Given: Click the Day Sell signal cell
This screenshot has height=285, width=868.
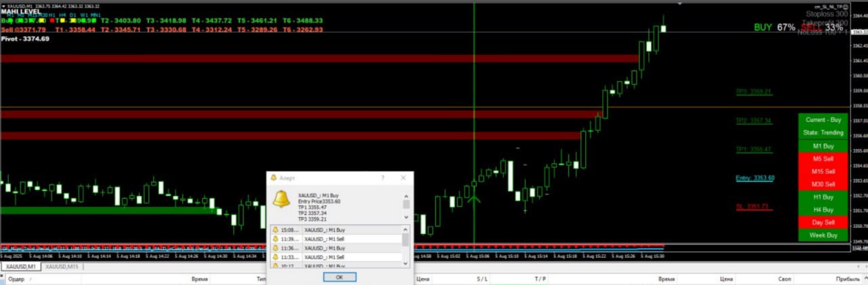Looking at the screenshot, I should [823, 223].
